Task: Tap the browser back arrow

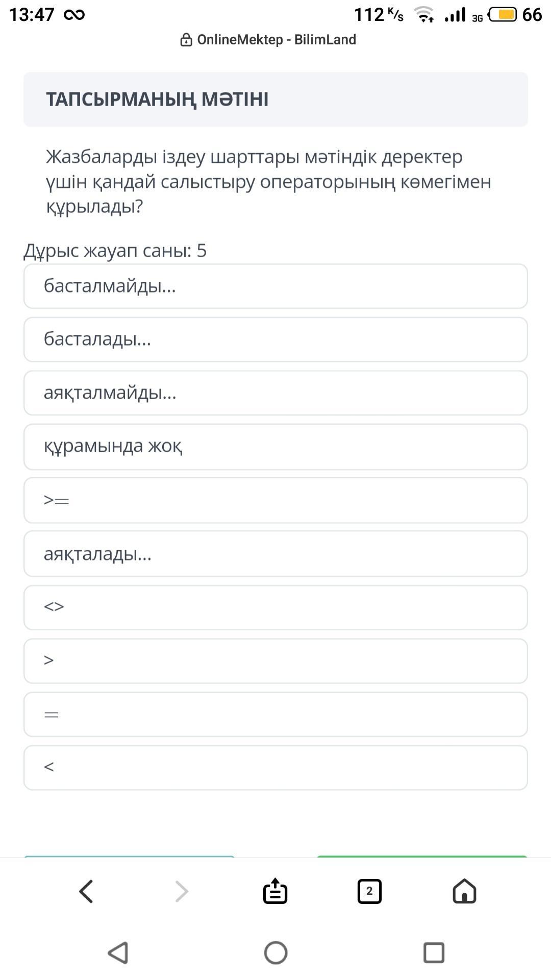Action: (86, 891)
